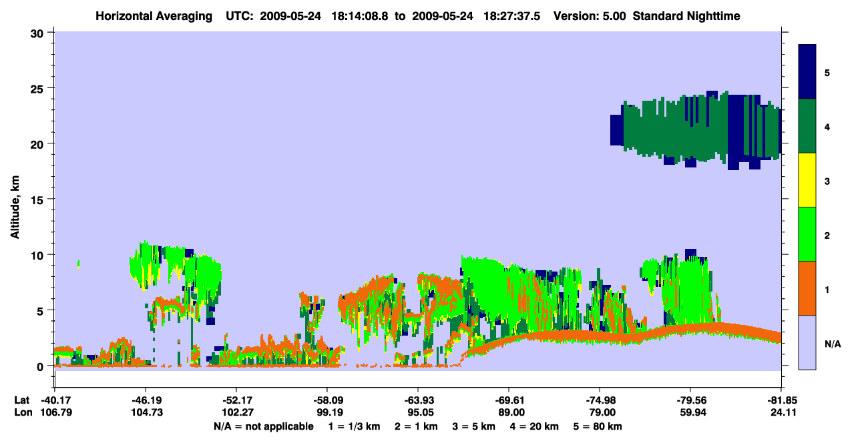Screen dimensions: 868x445
Task: Click the dark green level 4 color swatch
Action: click(x=807, y=126)
